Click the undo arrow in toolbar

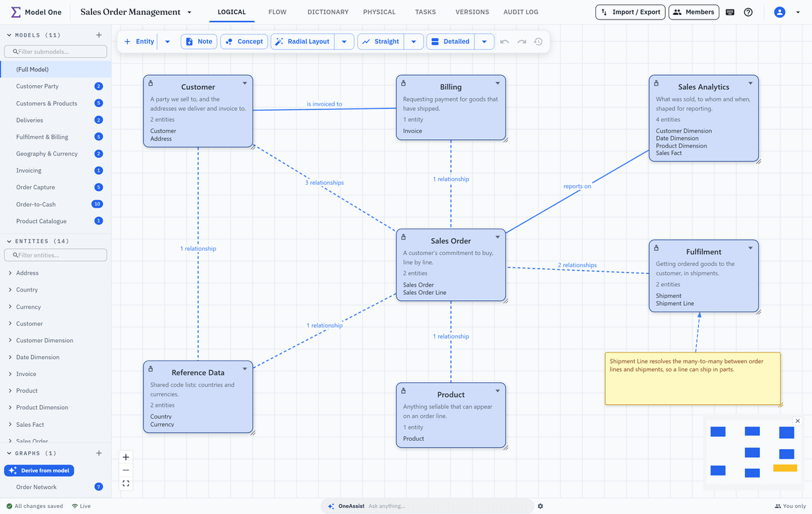[504, 41]
